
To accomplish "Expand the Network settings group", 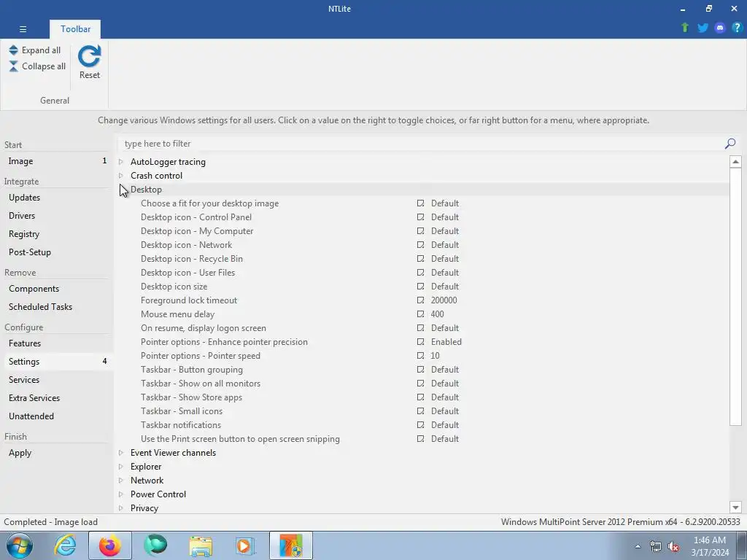I will (121, 481).
